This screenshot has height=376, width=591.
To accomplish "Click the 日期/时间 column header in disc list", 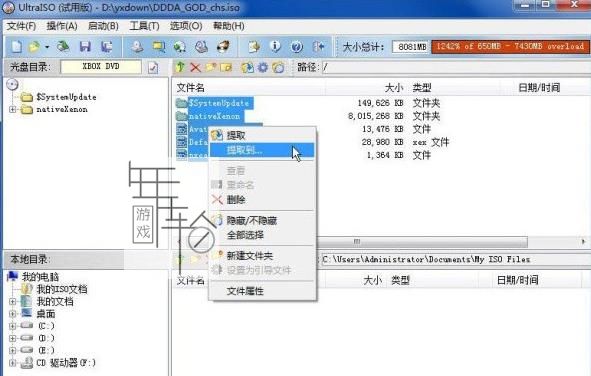I will (539, 88).
